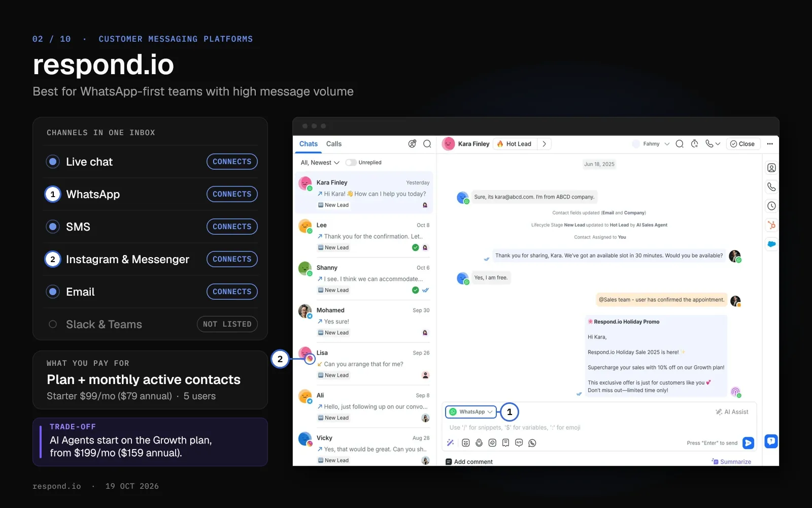
Task: Toggle the Unreplied filter switch
Action: click(x=351, y=163)
